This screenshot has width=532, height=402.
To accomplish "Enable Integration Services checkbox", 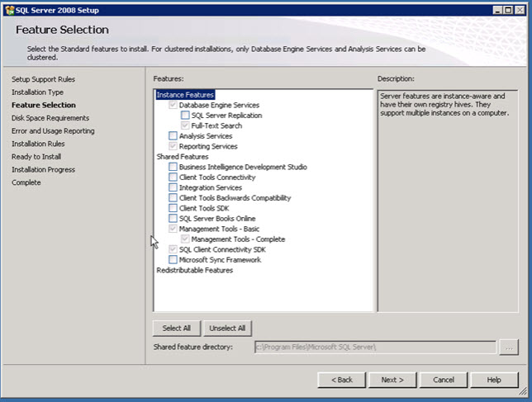I will [x=173, y=187].
